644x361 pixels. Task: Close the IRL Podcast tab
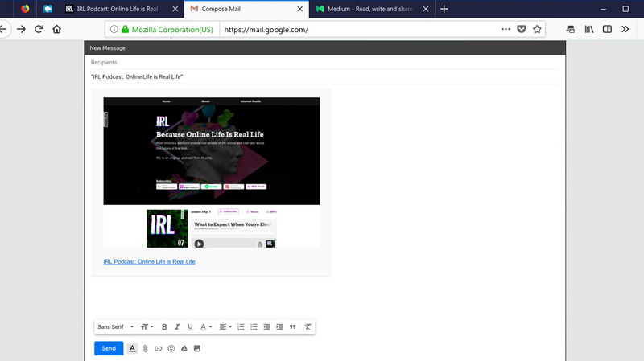tap(175, 9)
